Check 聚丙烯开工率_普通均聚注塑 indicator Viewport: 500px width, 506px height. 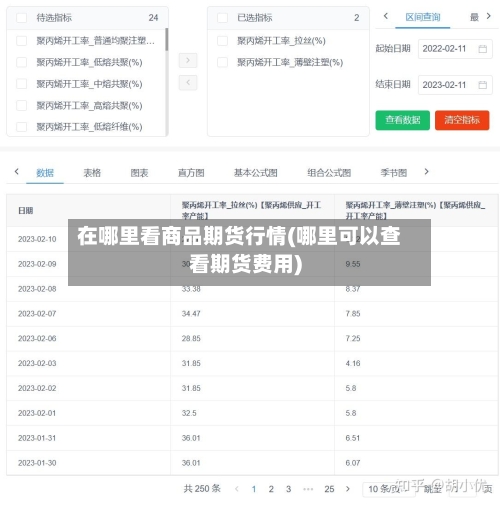22,41
